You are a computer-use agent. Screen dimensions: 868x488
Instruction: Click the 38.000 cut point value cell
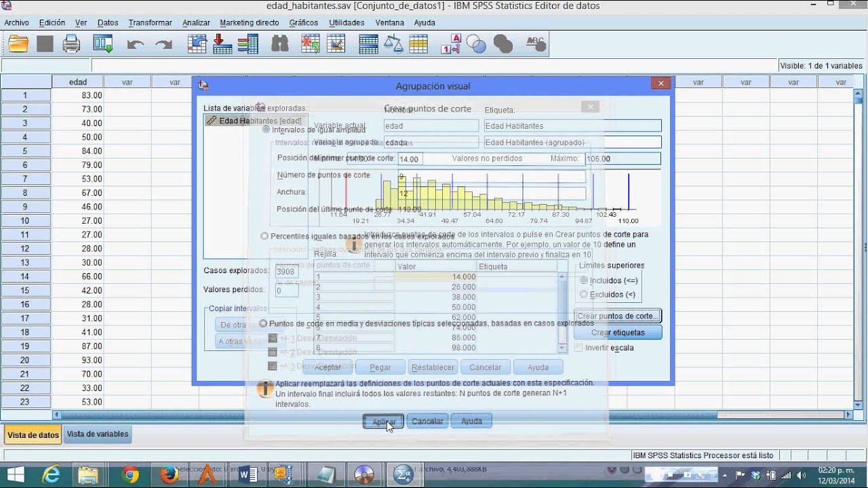(x=436, y=297)
